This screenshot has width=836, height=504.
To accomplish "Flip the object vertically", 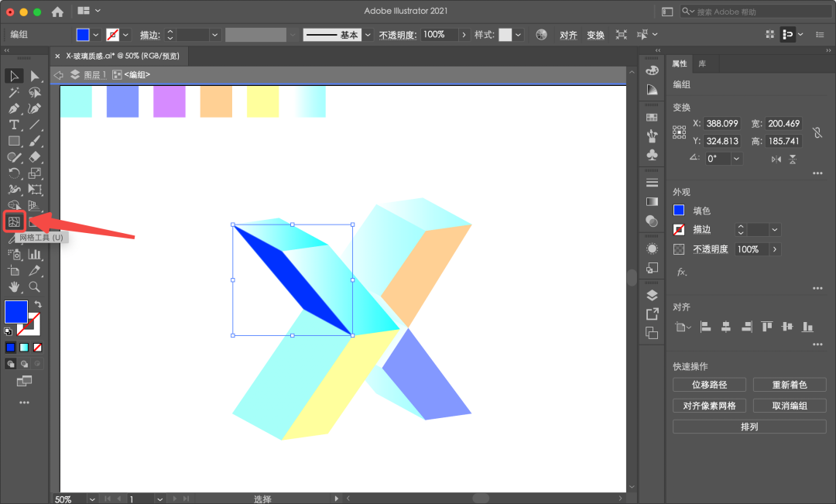I will coord(793,159).
